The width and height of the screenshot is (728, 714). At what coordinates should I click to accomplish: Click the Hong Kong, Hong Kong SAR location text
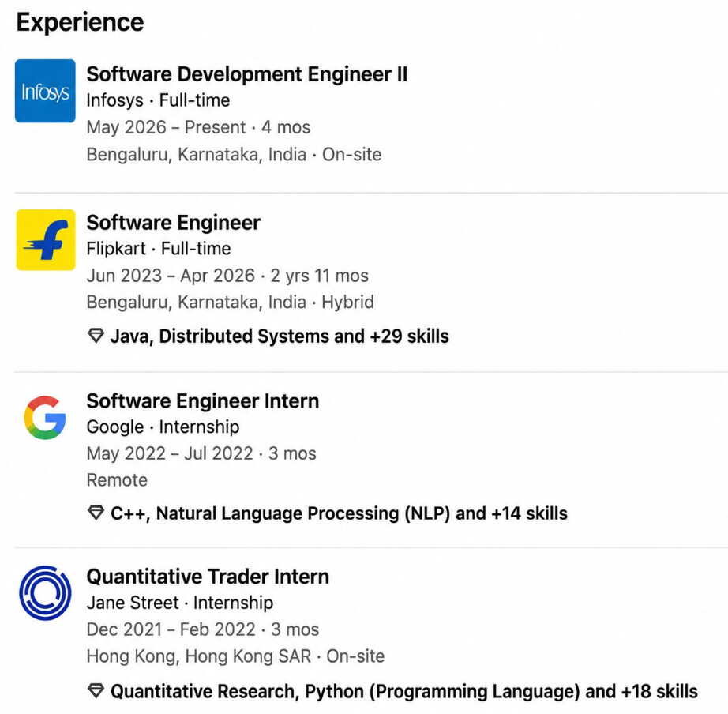click(x=199, y=656)
